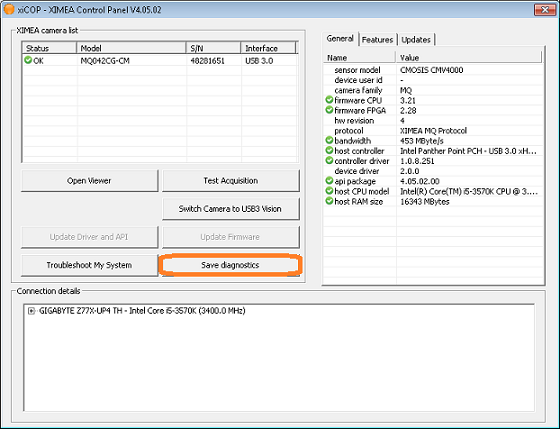This screenshot has height=429, width=560.
Task: Click the green check icon beside host RAM size
Action: pyautogui.click(x=329, y=201)
